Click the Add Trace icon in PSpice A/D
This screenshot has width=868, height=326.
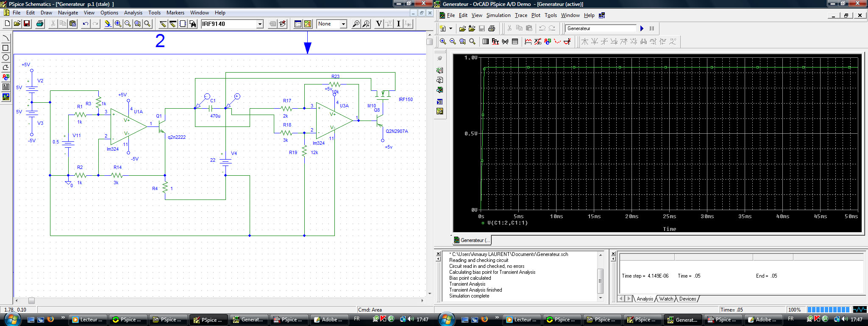click(x=528, y=42)
